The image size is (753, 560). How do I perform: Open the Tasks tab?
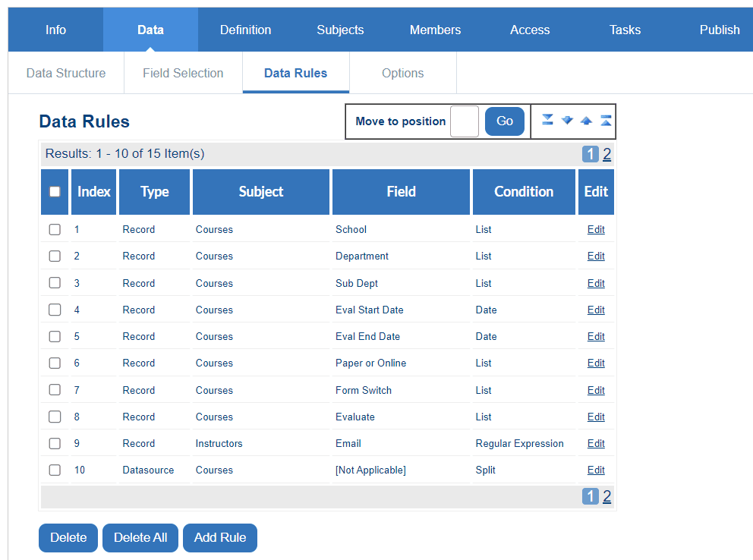[625, 30]
